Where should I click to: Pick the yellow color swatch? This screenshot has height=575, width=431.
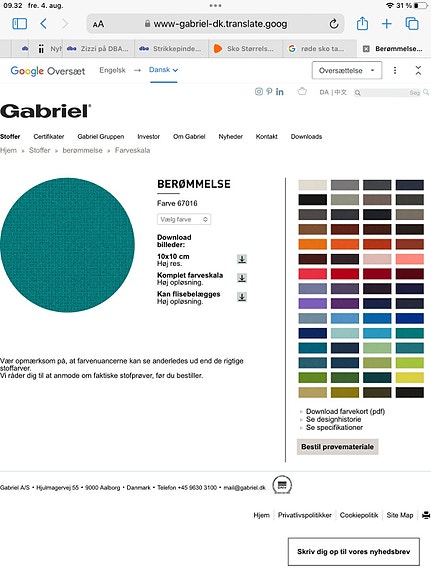410,377
